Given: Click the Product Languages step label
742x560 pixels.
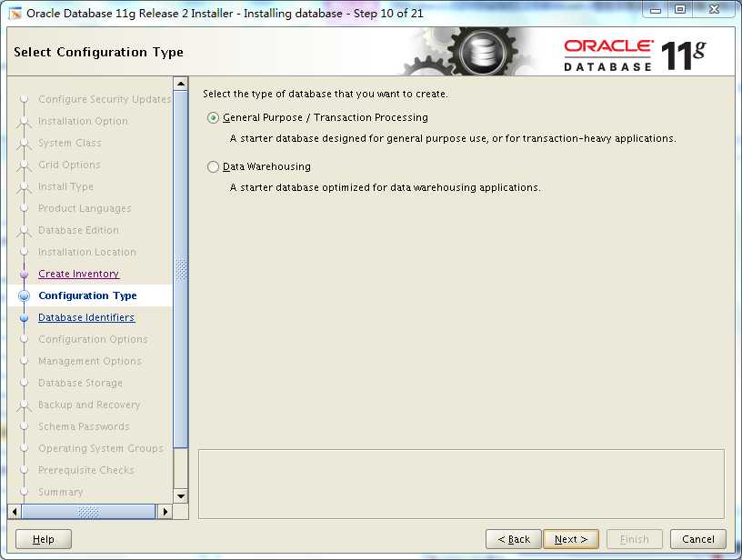Looking at the screenshot, I should tap(85, 208).
